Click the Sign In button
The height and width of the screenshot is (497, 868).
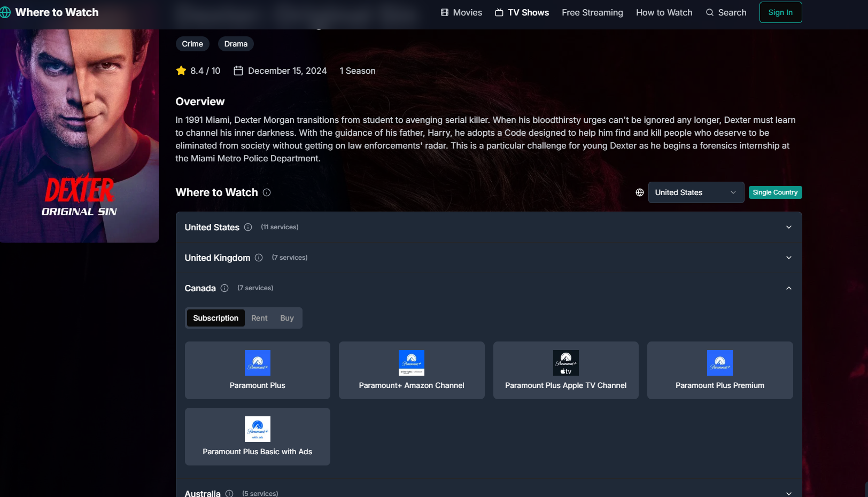pyautogui.click(x=780, y=12)
